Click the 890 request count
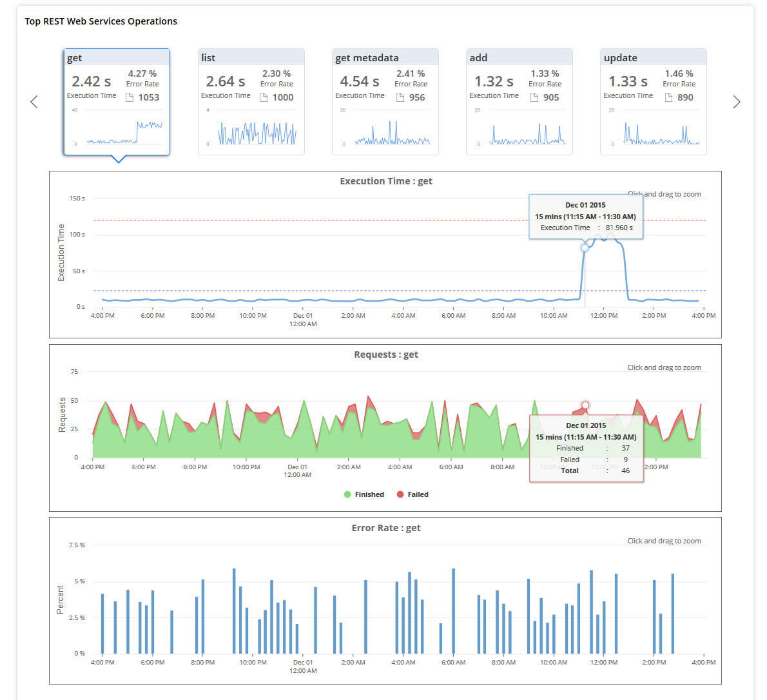The image size is (767, 700). [685, 97]
